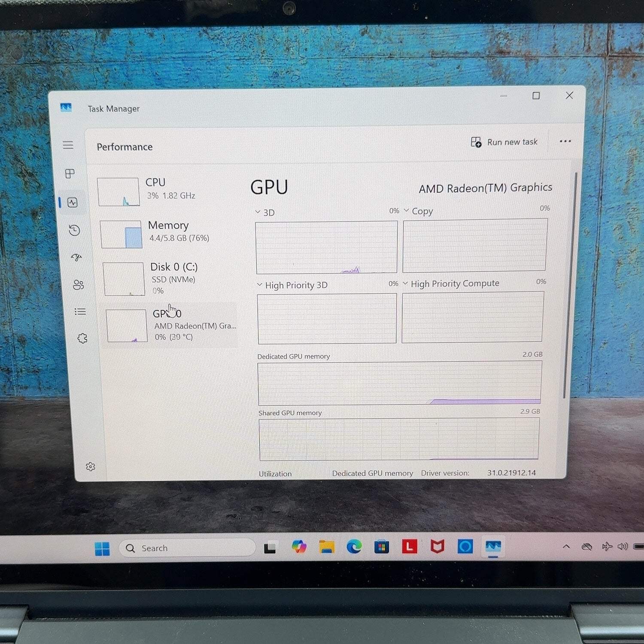Open the Users sidebar icon
This screenshot has height=644, width=644.
[78, 285]
